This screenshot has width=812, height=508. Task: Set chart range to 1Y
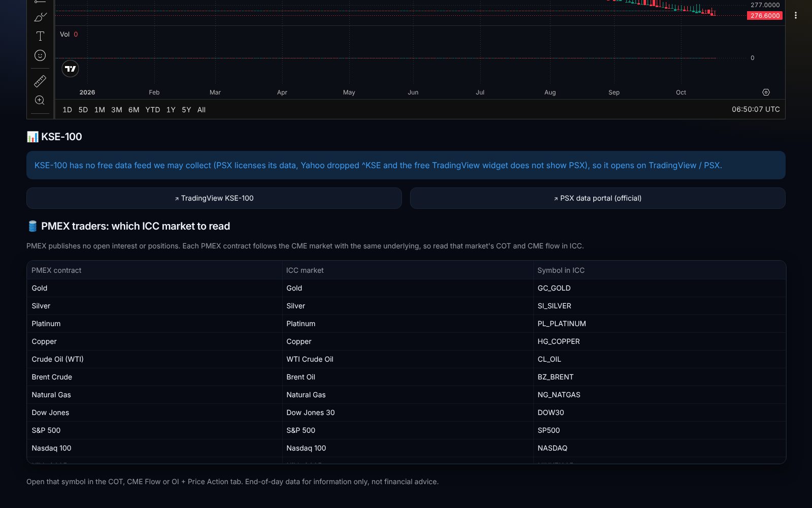[x=171, y=110]
